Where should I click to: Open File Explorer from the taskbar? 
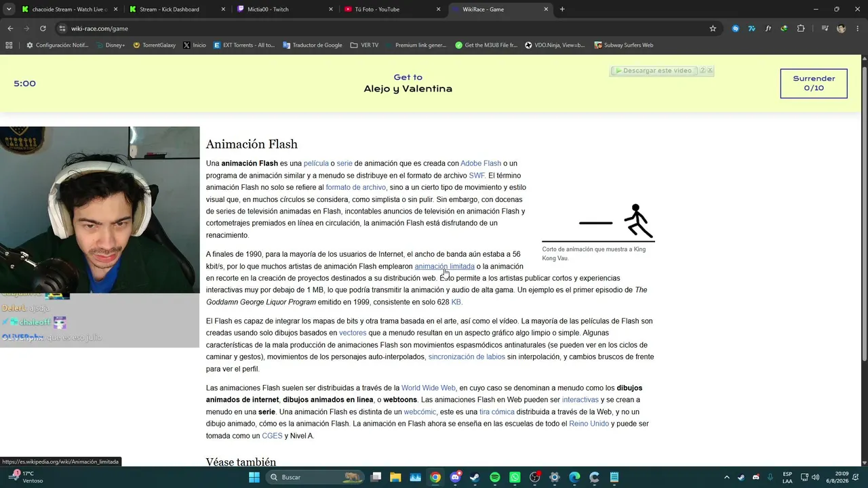coord(395,477)
